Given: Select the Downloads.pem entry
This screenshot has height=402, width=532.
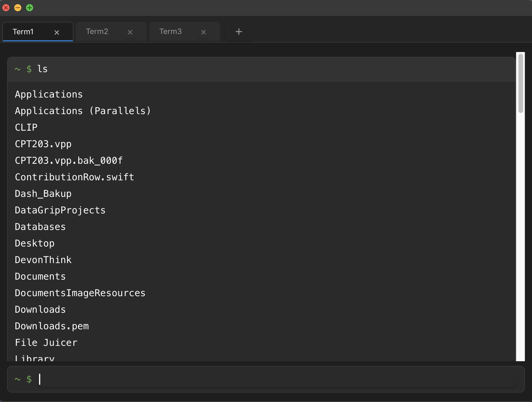Looking at the screenshot, I should point(52,326).
